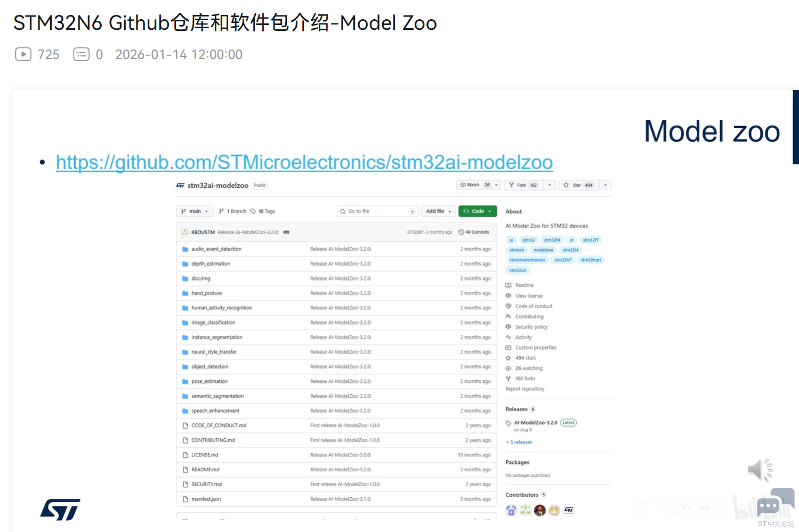The height and width of the screenshot is (532, 799).
Task: Click the tag icon beside AI-ModelZoo-3.2.0 release
Action: coord(509,423)
